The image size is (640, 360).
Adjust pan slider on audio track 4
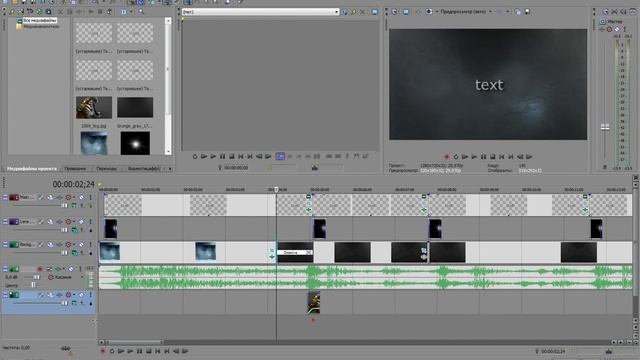coord(33,285)
